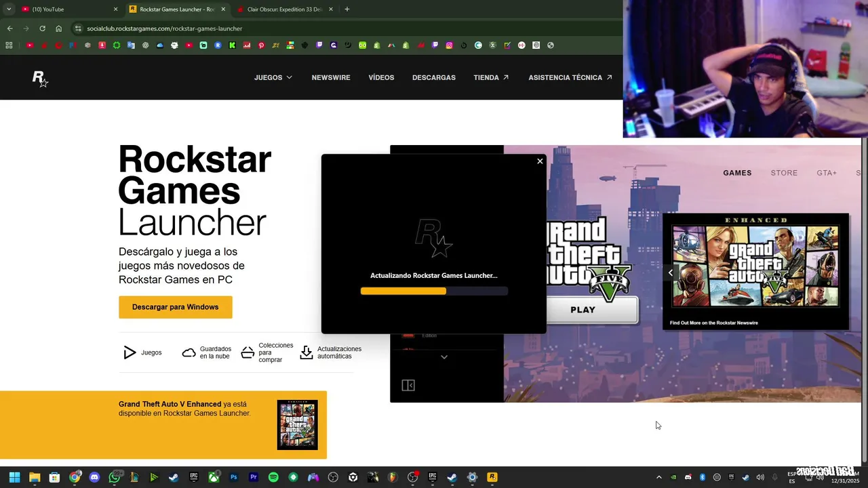Go to the NEWSWIRE page
This screenshot has height=488, width=868.
coord(331,77)
